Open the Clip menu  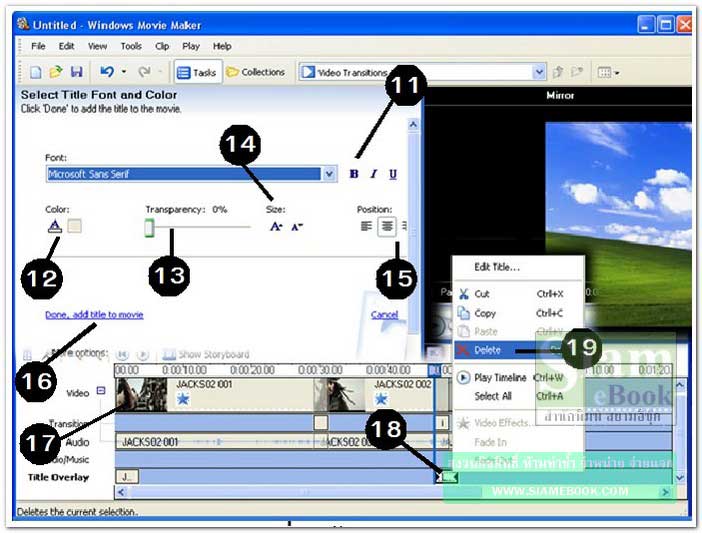[162, 46]
